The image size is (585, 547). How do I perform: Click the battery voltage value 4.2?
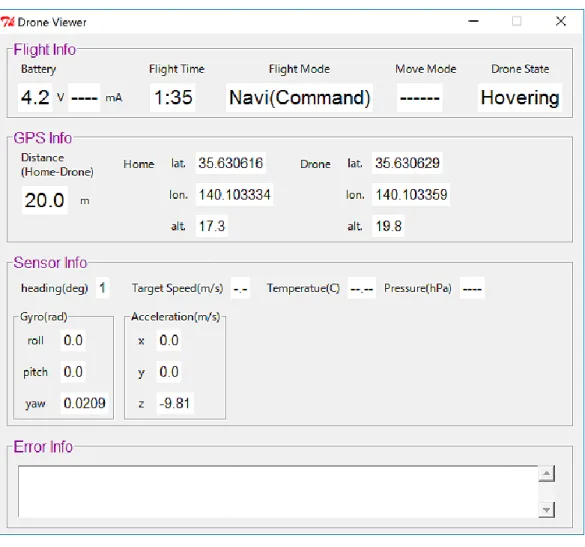(x=35, y=98)
